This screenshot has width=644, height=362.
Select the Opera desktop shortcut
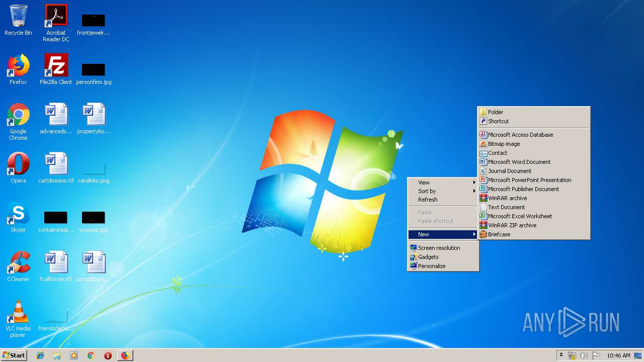(18, 168)
